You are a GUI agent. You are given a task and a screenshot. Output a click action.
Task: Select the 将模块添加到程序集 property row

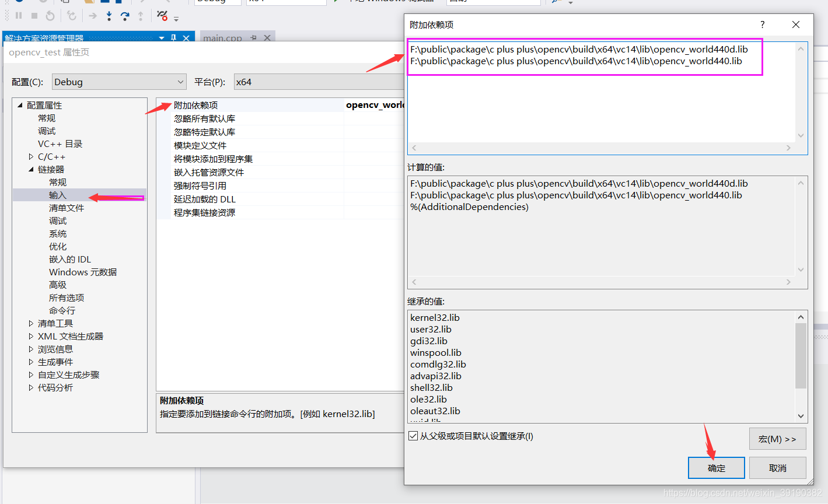[x=281, y=159]
